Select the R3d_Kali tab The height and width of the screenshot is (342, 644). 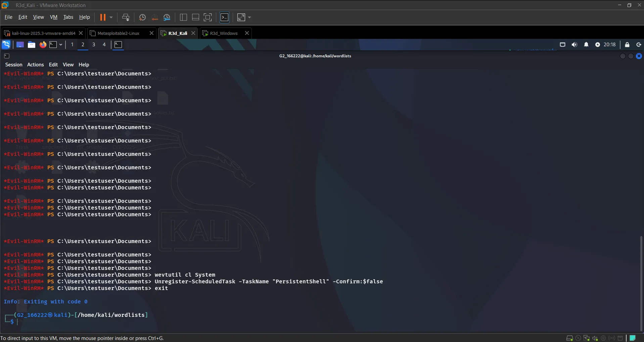178,33
